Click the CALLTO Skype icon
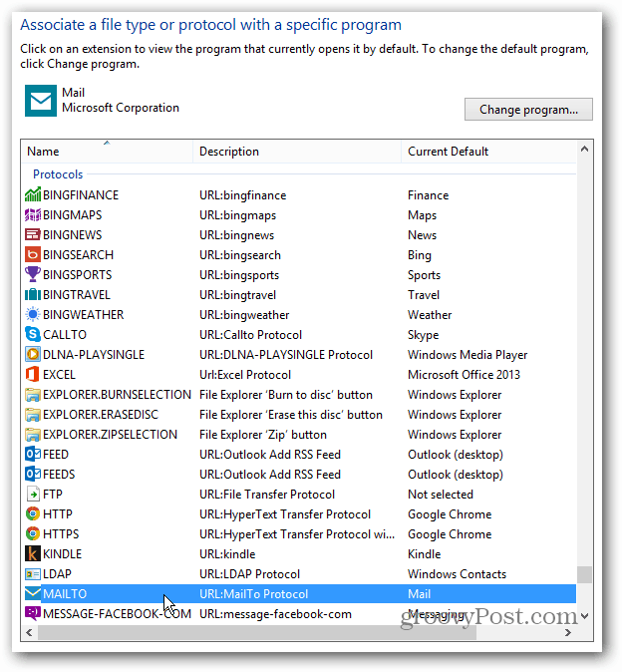622x672 pixels. pos(33,334)
